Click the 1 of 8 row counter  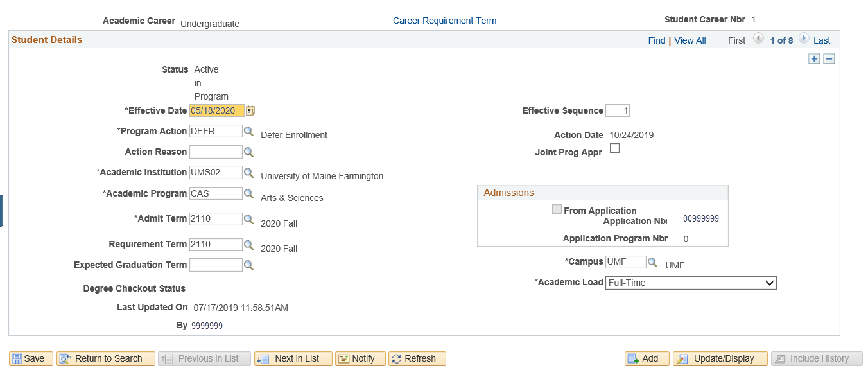pyautogui.click(x=781, y=40)
